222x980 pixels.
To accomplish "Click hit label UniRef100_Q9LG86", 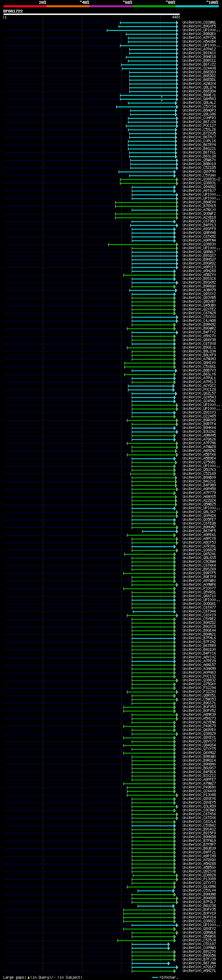I will 199,114.
